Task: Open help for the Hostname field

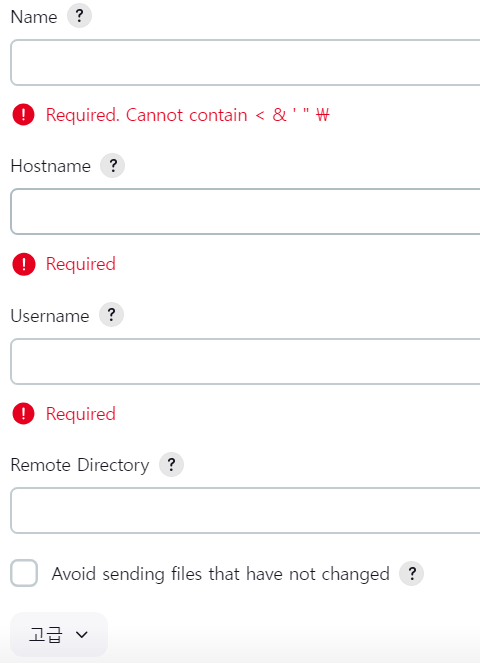Action: pyautogui.click(x=113, y=165)
